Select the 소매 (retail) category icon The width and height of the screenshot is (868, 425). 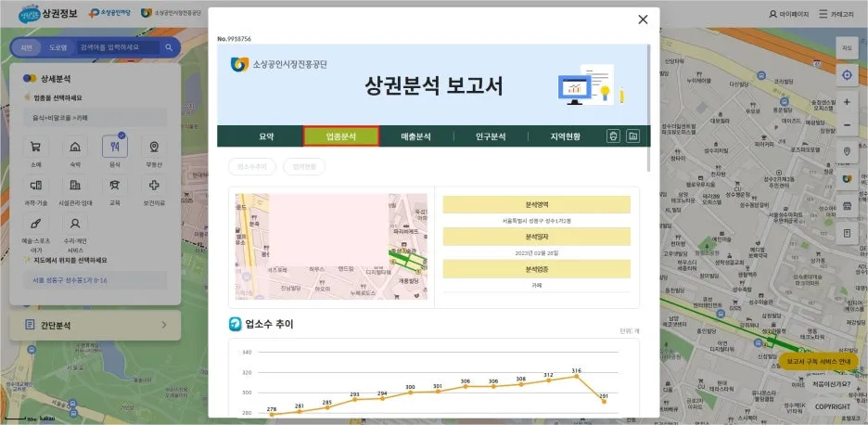pos(35,147)
